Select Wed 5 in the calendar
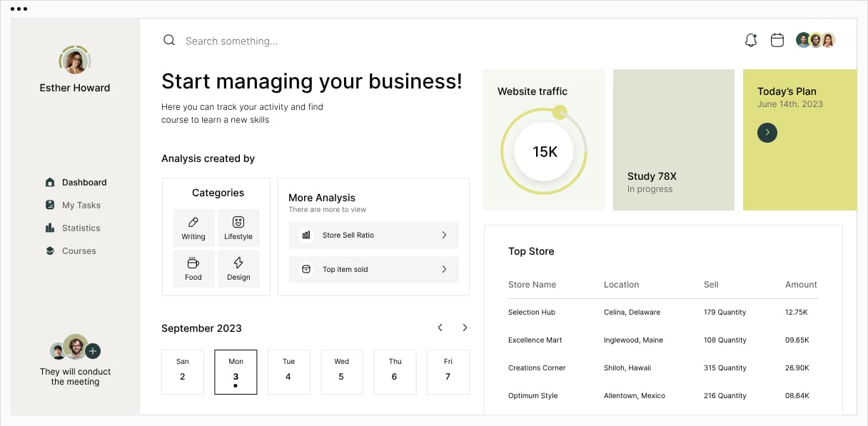The image size is (868, 426). pos(342,371)
